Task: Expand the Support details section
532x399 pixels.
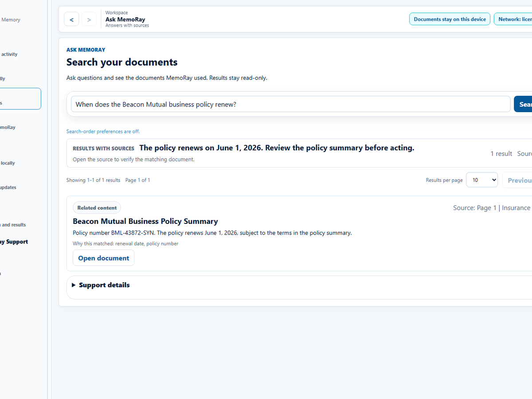Action: click(x=104, y=285)
